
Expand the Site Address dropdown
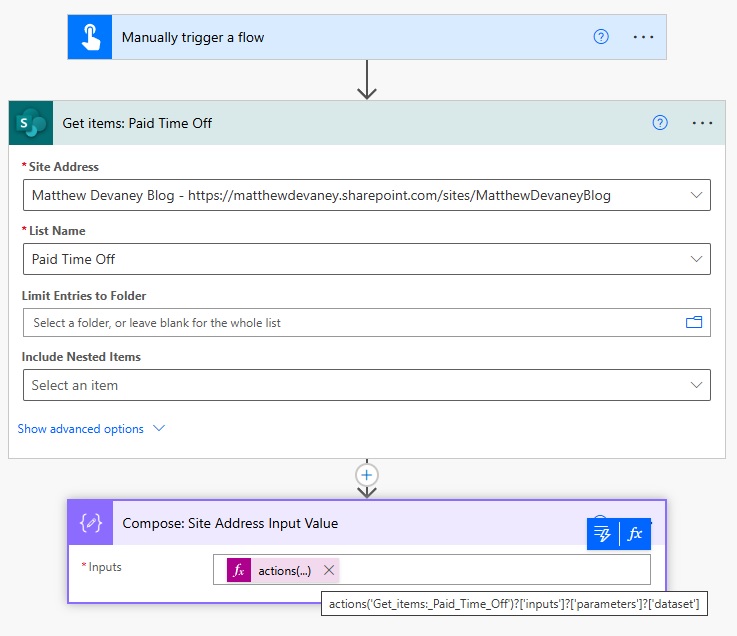(696, 195)
